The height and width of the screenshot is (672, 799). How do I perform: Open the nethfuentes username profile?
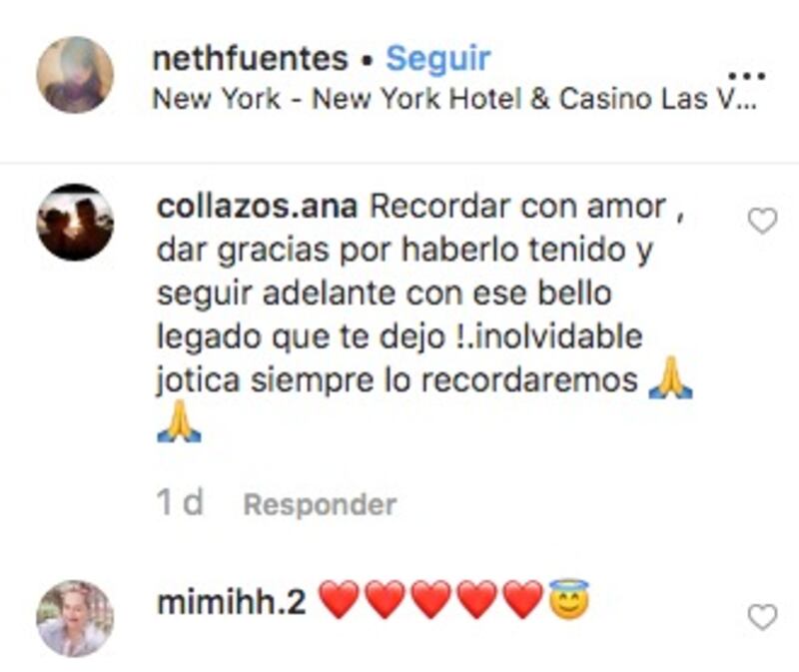[251, 58]
